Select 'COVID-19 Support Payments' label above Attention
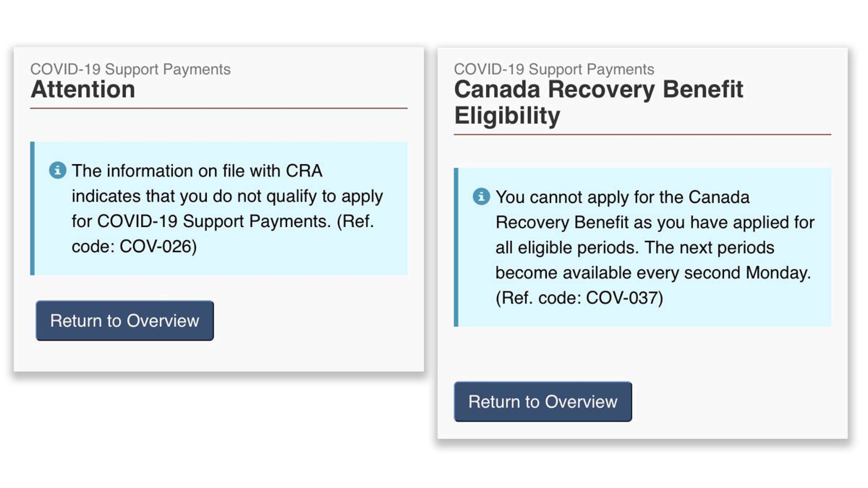The height and width of the screenshot is (488, 868). pyautogui.click(x=130, y=69)
